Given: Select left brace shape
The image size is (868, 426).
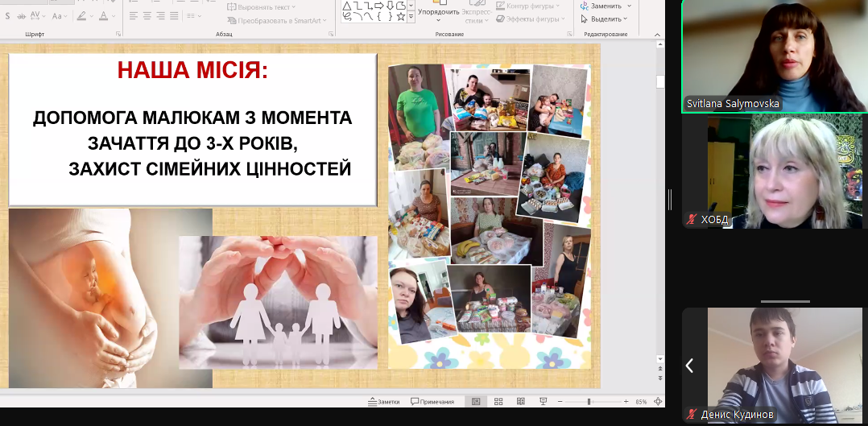Looking at the screenshot, I should [379, 17].
